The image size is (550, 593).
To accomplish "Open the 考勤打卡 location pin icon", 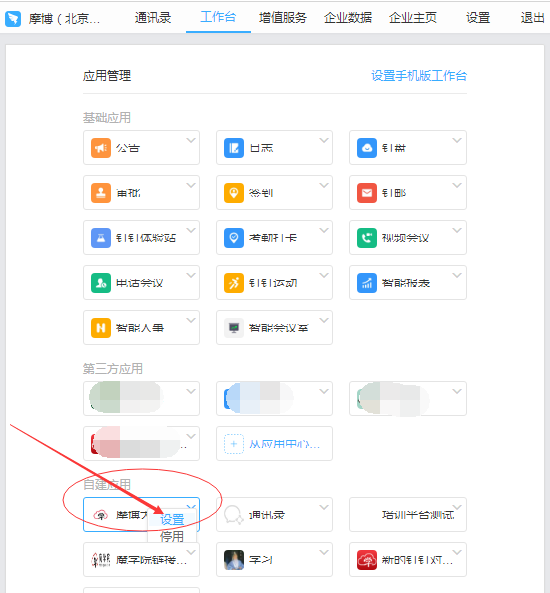I will (234, 238).
